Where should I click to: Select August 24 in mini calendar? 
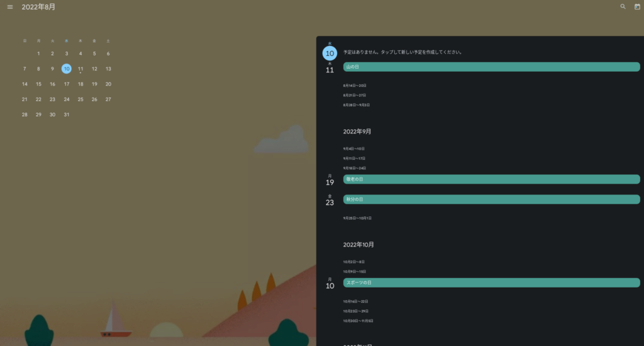coord(67,99)
